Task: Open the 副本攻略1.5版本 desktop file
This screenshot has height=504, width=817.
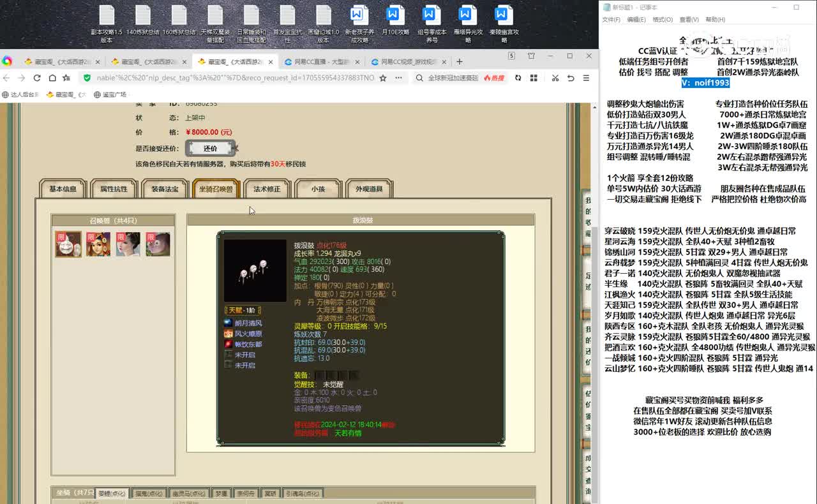Action: pyautogui.click(x=107, y=24)
